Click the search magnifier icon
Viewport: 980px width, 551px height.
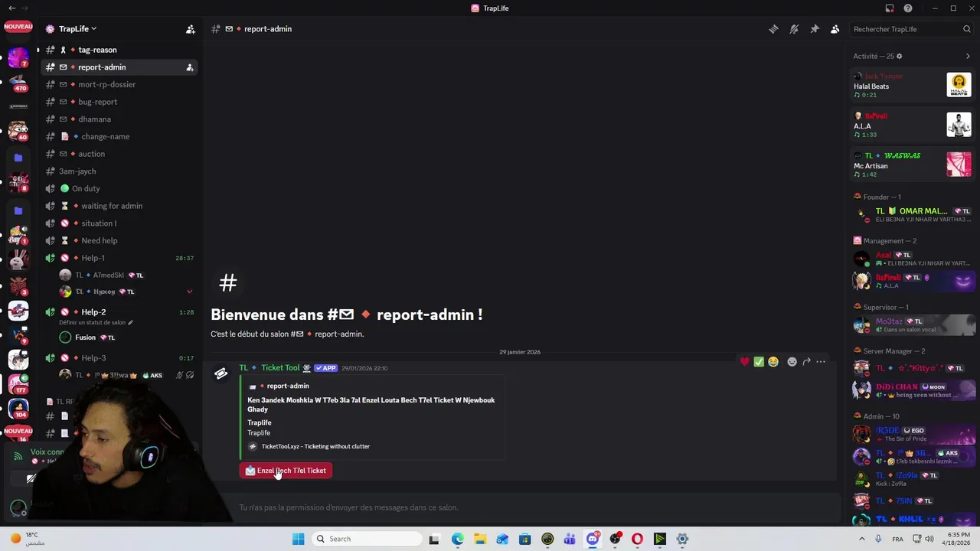[966, 29]
